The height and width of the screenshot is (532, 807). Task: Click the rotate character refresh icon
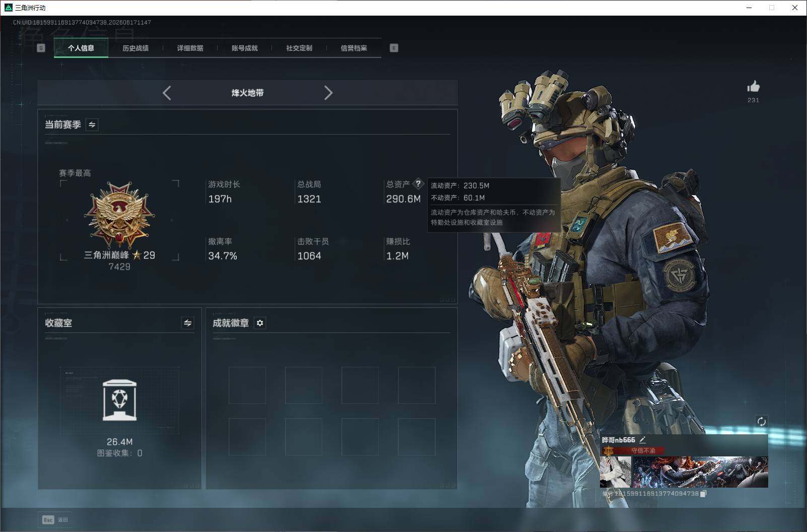[x=761, y=421]
